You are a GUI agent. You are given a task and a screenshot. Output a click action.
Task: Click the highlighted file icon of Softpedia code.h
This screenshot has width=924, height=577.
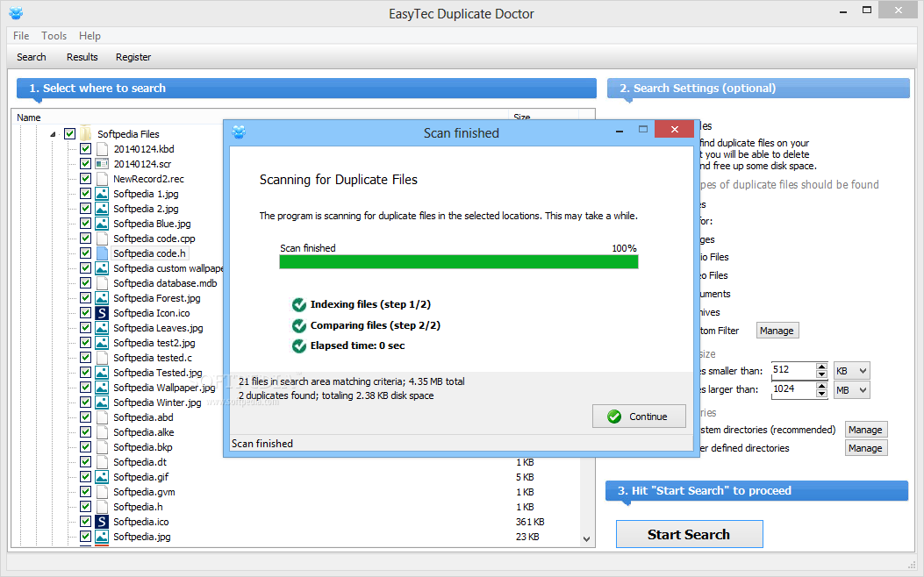[102, 253]
